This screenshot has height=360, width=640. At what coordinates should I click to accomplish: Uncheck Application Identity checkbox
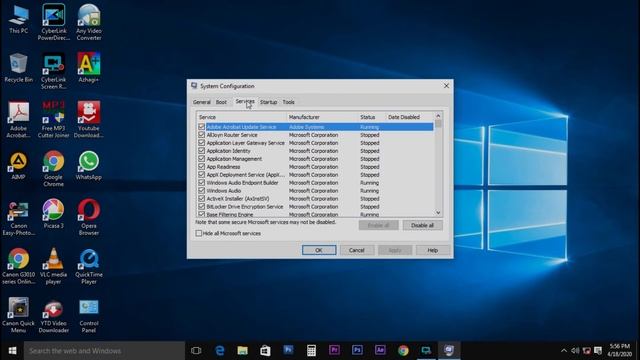coord(201,151)
